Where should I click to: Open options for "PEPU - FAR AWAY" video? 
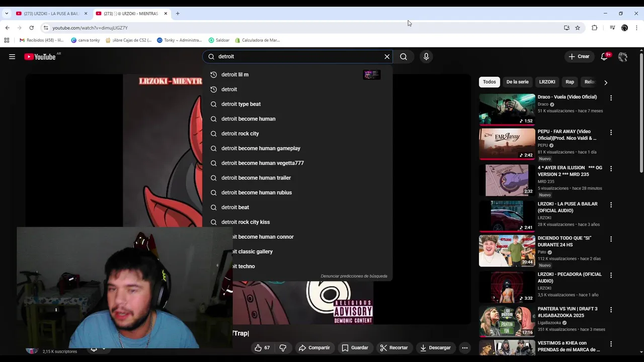611,133
